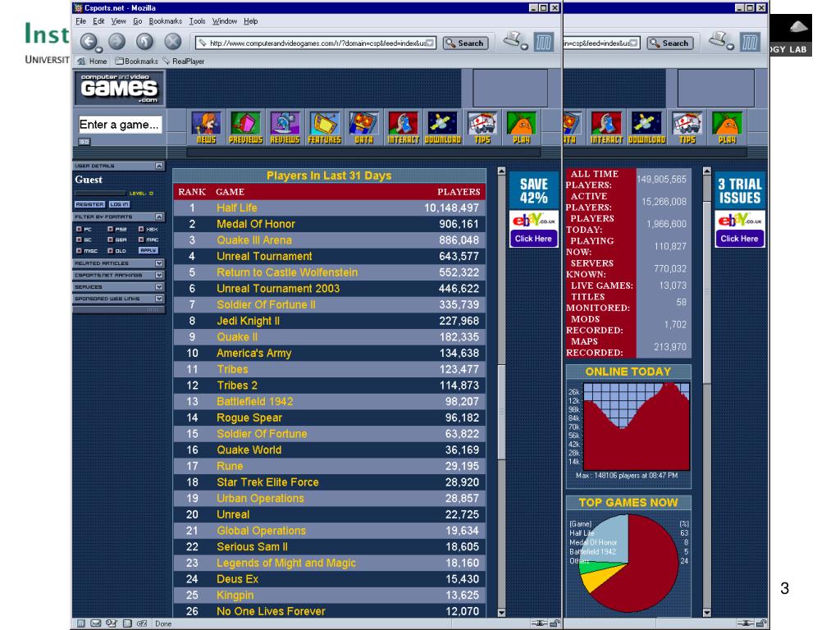Click Composer icon in left status bar

[112, 623]
